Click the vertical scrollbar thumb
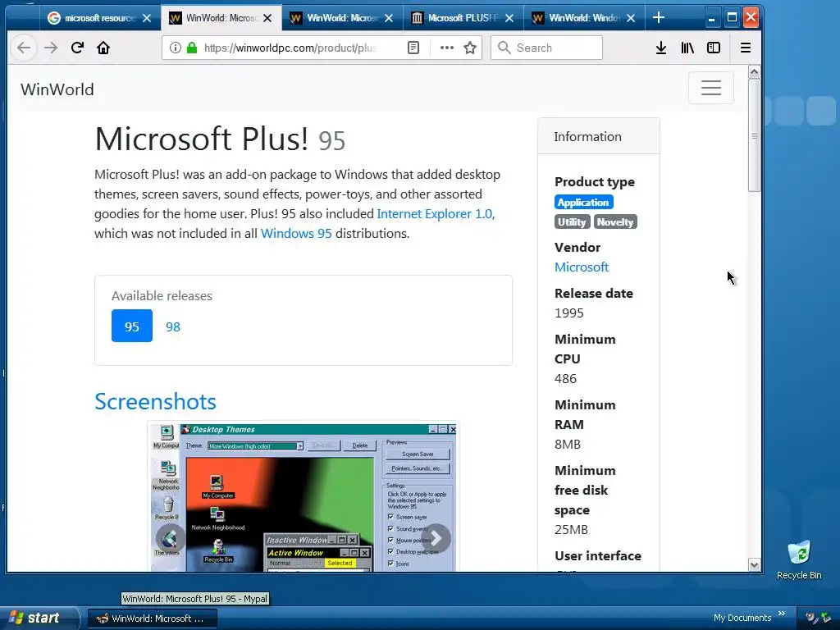Image resolution: width=840 pixels, height=630 pixels. pos(755,135)
